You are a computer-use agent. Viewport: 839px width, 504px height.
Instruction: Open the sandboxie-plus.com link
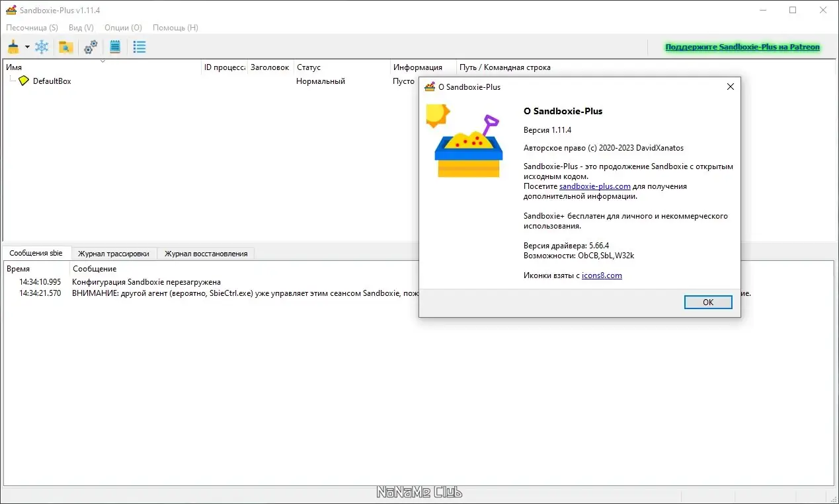pyautogui.click(x=595, y=186)
